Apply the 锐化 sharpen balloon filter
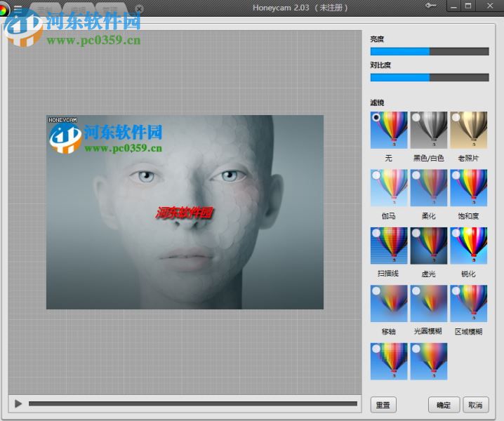Image resolution: width=504 pixels, height=421 pixels. (x=469, y=246)
